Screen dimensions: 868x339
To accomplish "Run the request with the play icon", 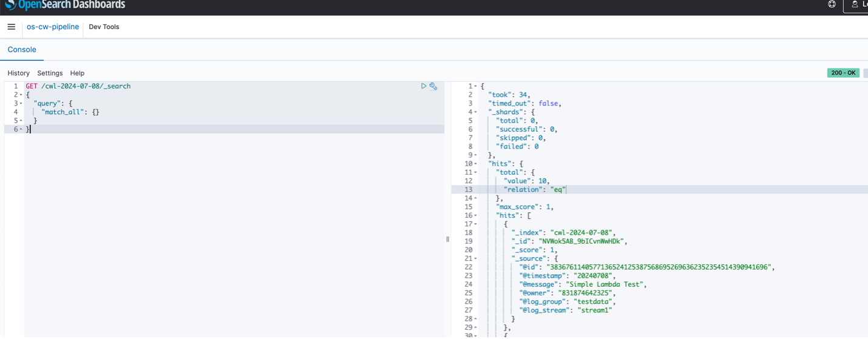I will [424, 86].
